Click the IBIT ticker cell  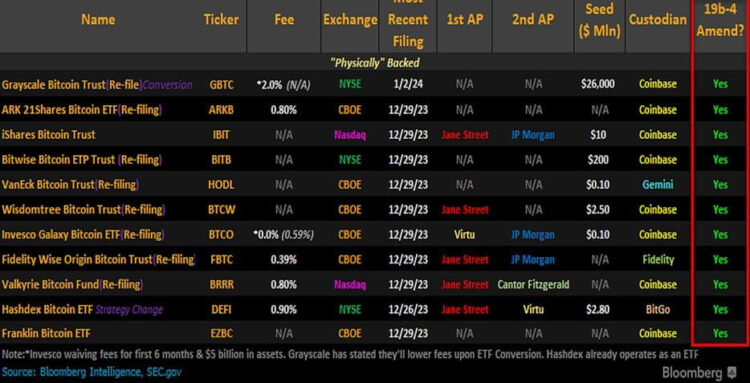click(x=221, y=134)
